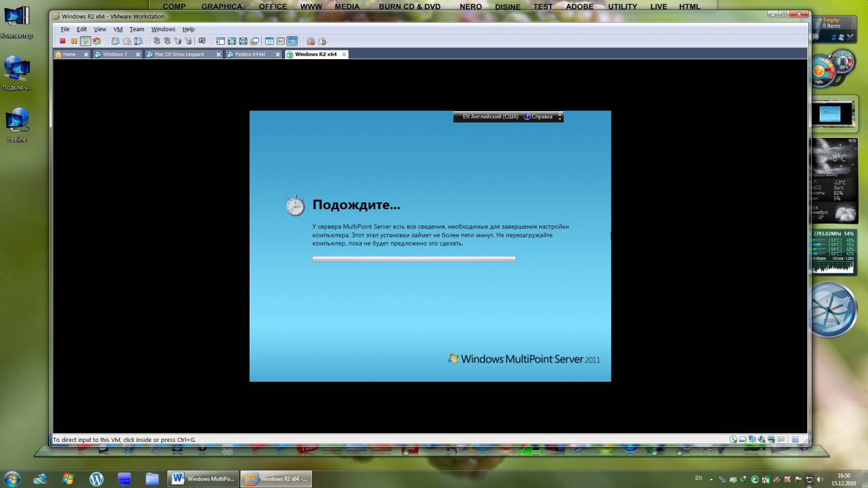Screen dimensions: 868x488
Task: Open the Team menu
Action: click(137, 29)
